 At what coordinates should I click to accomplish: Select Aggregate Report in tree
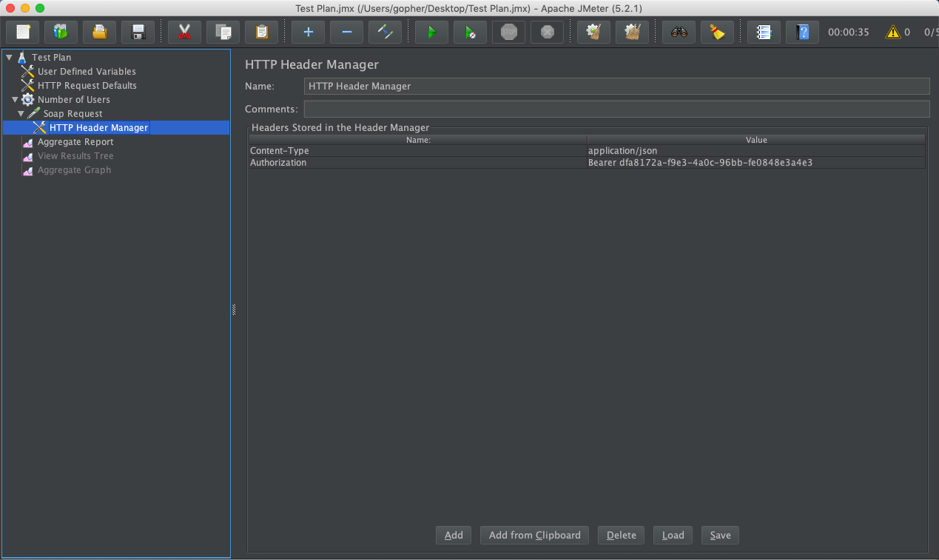[75, 141]
